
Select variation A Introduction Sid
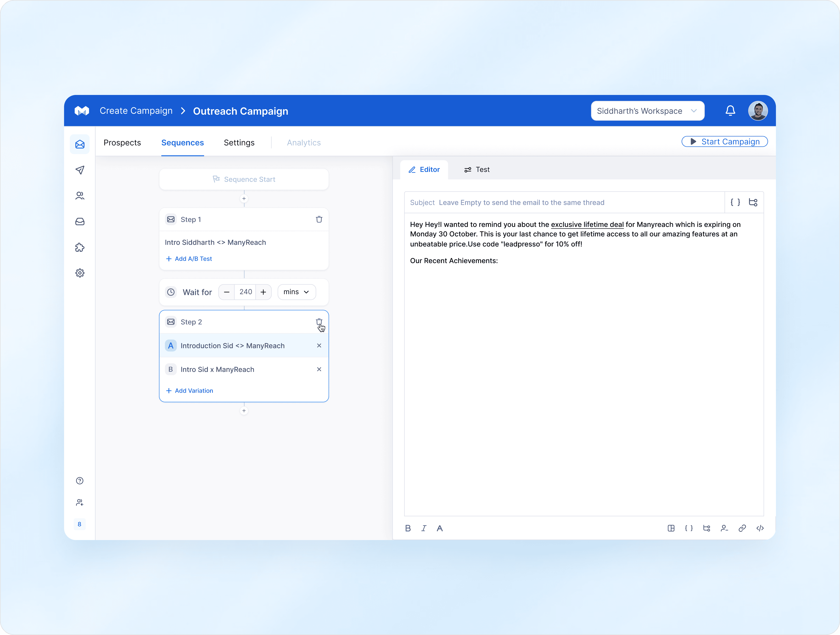tap(232, 345)
